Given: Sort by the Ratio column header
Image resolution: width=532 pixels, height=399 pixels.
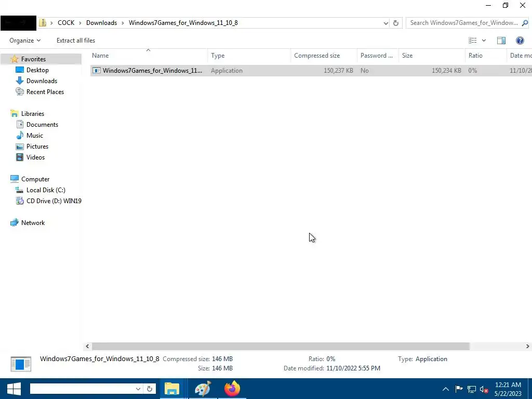Looking at the screenshot, I should [x=486, y=56].
